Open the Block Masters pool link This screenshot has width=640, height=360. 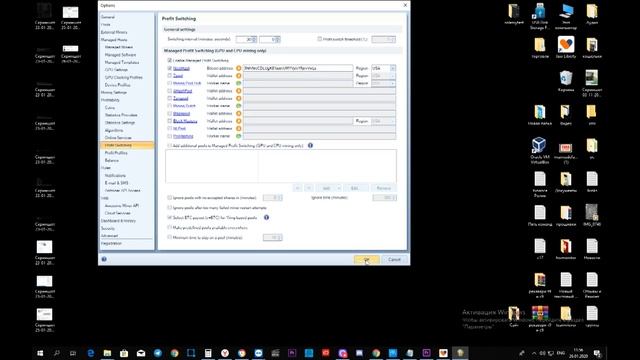[x=185, y=121]
